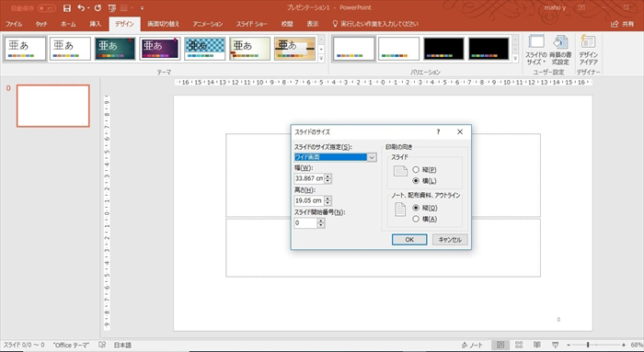Start Slide Show from status bar icon
The height and width of the screenshot is (352, 644).
tap(555, 345)
